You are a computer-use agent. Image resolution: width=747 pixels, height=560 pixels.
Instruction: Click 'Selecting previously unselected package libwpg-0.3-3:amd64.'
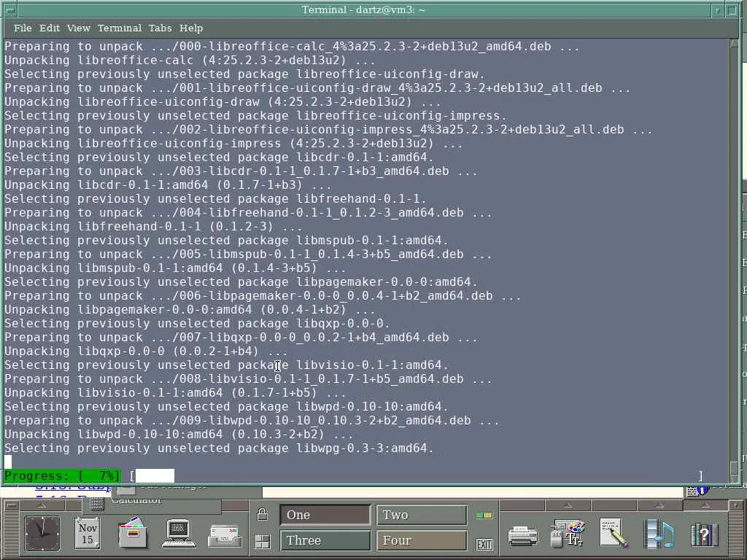219,448
